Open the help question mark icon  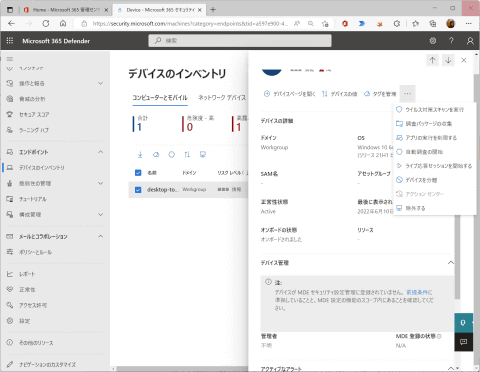(451, 41)
